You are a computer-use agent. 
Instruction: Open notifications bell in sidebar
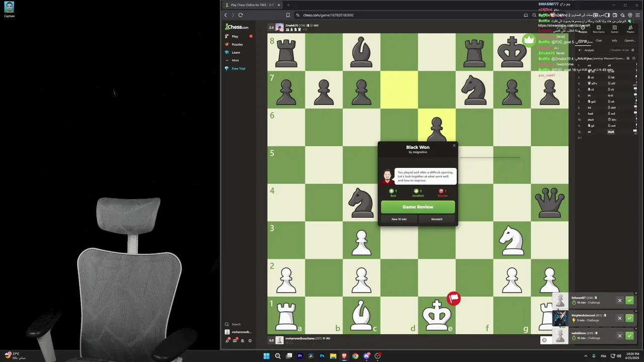(x=243, y=341)
